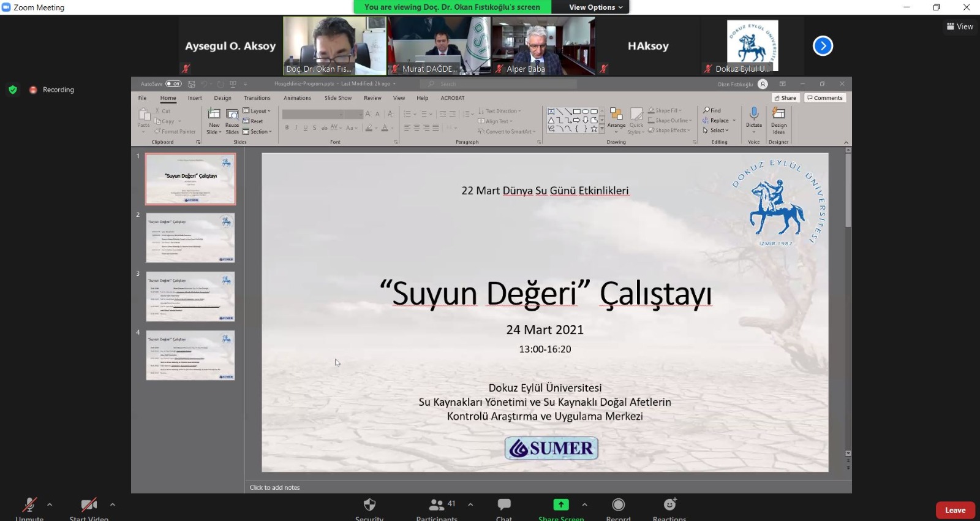Select slide 3 thumbnail in the panel

(190, 297)
